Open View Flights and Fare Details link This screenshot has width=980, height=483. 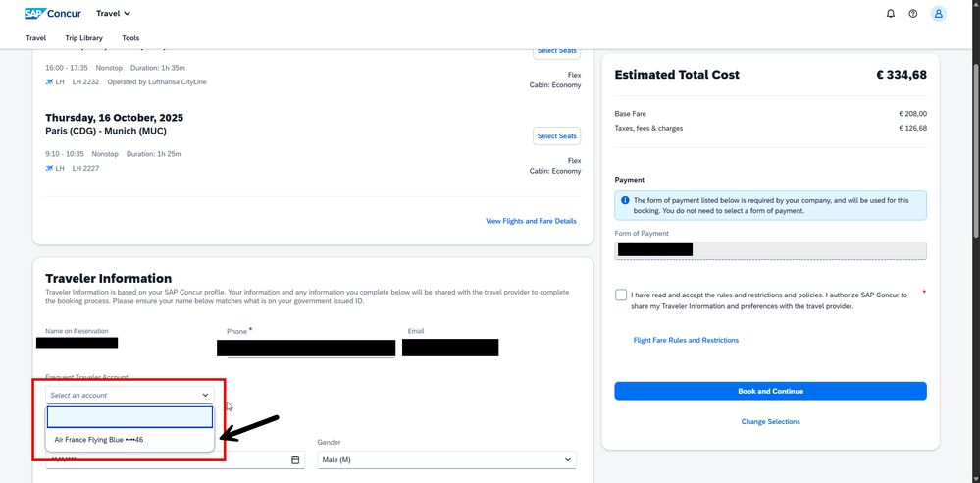[531, 221]
